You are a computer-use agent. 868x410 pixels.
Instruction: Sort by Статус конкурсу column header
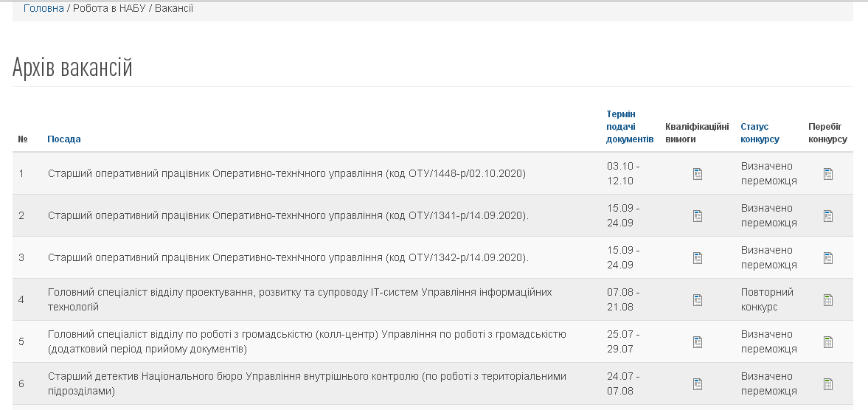point(760,133)
